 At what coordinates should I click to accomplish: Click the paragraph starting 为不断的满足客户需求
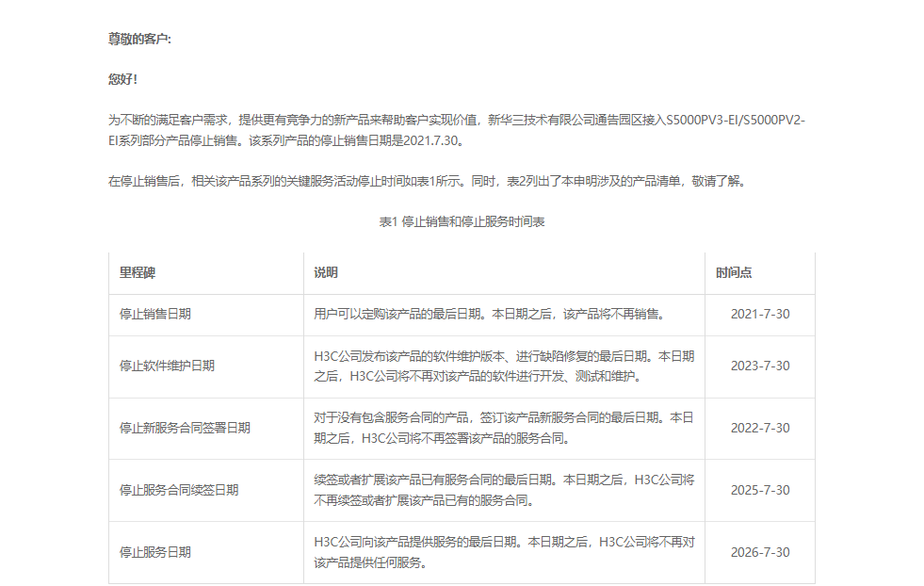pyautogui.click(x=457, y=130)
